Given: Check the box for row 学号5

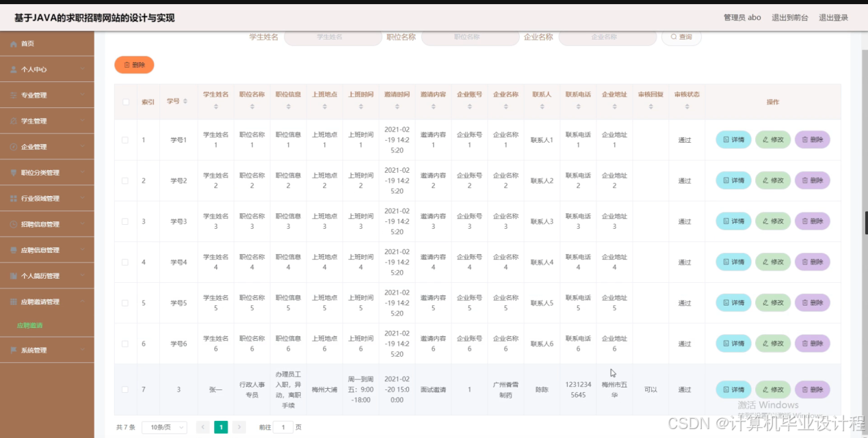Looking at the screenshot, I should point(125,303).
